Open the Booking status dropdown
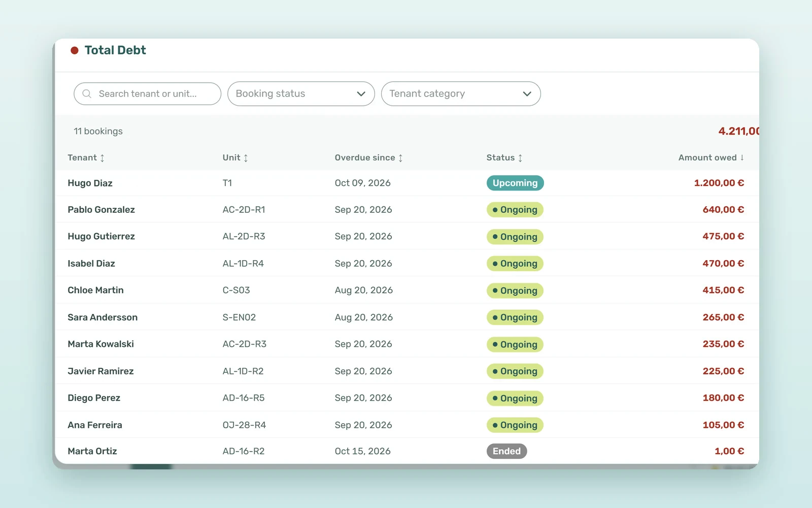Image resolution: width=812 pixels, height=508 pixels. pyautogui.click(x=301, y=94)
